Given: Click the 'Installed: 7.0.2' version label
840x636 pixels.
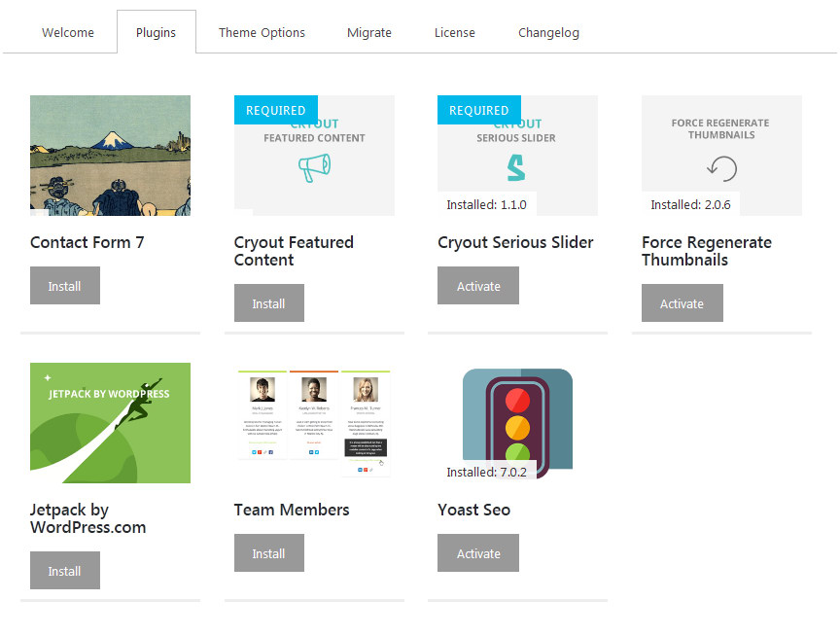Looking at the screenshot, I should (486, 472).
